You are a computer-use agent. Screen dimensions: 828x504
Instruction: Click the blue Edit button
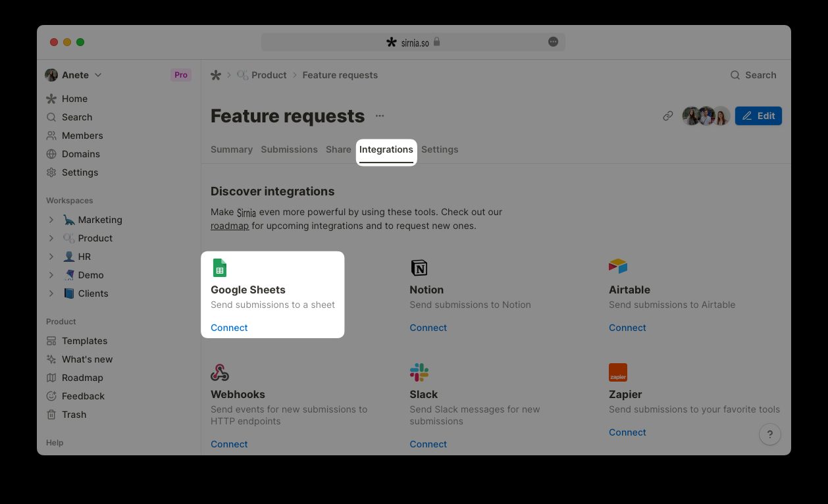(x=758, y=116)
